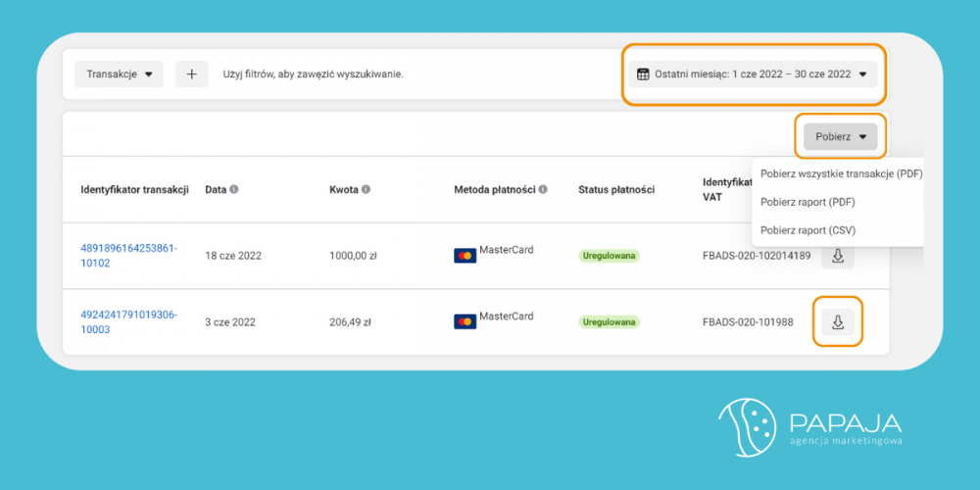
Task: Click the filter hint text Użyj filtrów
Action: 314,74
